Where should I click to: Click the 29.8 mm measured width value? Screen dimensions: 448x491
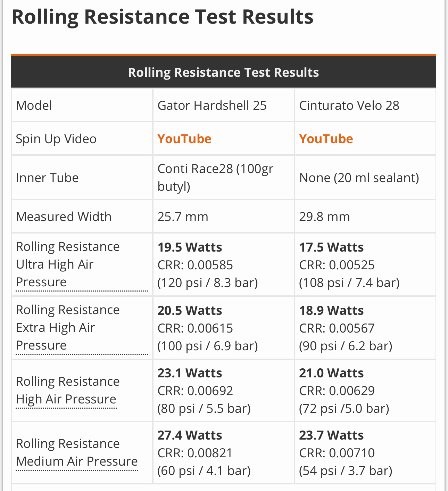[x=324, y=216]
